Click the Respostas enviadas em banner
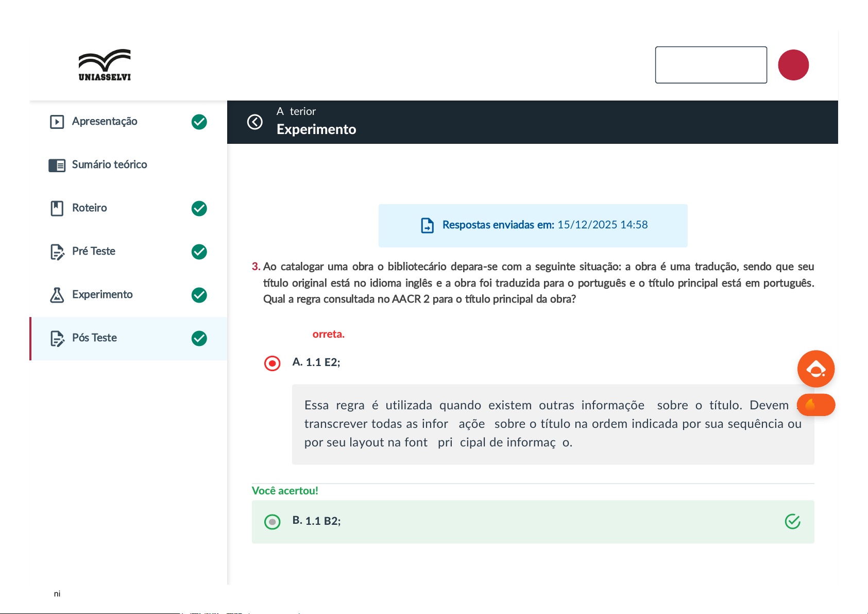Viewport: 868px width, 614px height. click(x=533, y=225)
